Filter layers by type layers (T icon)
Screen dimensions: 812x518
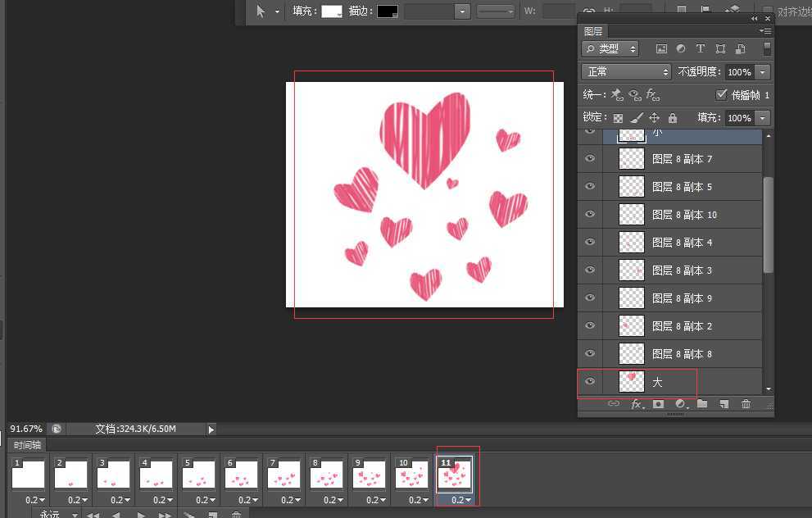(701, 49)
